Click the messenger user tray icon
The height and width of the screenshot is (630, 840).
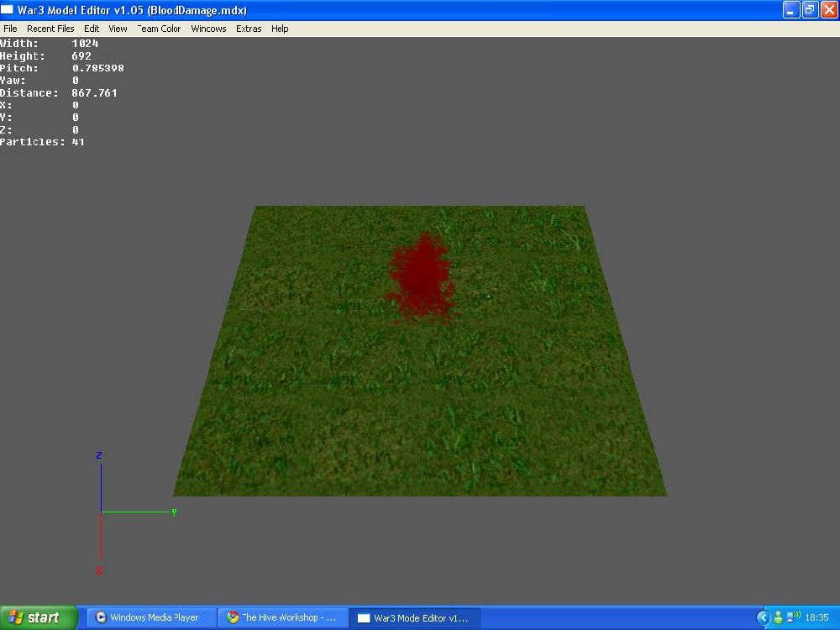click(779, 617)
